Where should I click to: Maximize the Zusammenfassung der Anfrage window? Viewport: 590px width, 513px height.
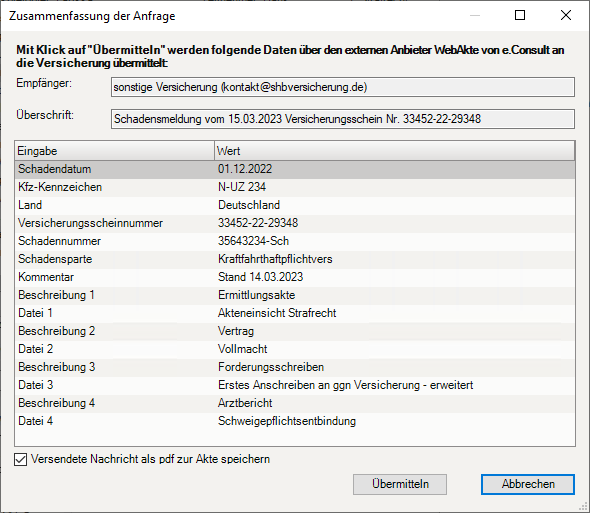click(x=520, y=15)
